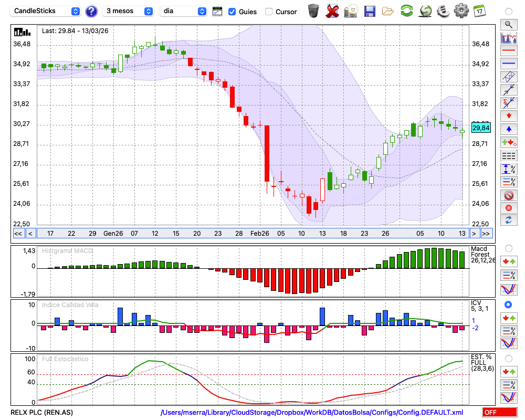
Task: Toggle the red OFF indicator button
Action: tap(500, 412)
